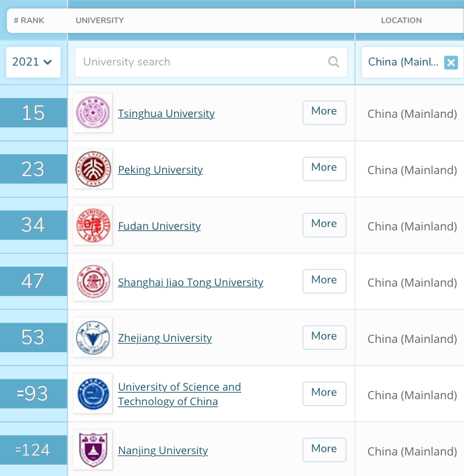Screen dimensions: 464x476
Task: Click the University search input field
Action: 211,62
